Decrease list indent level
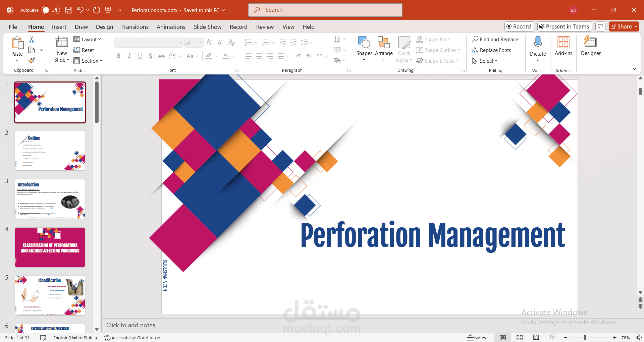The width and height of the screenshot is (644, 342). coord(283,42)
